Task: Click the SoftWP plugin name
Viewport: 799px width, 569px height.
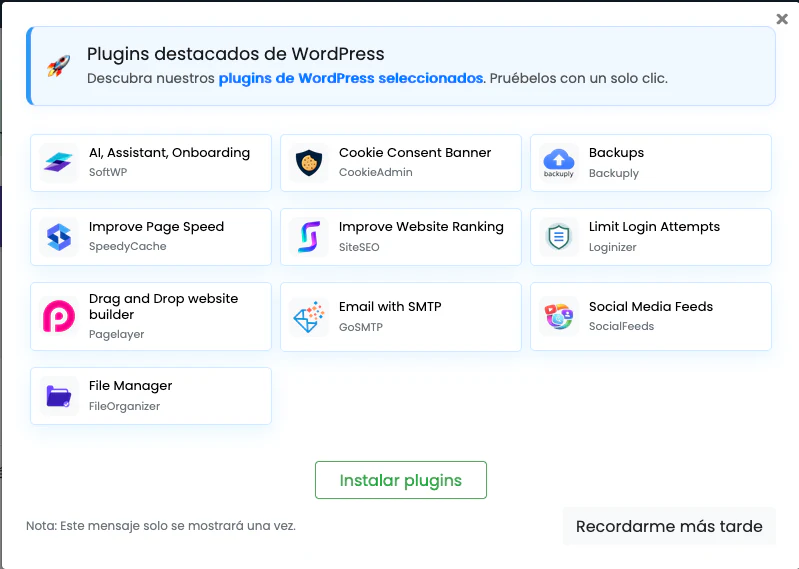Action: [x=108, y=172]
